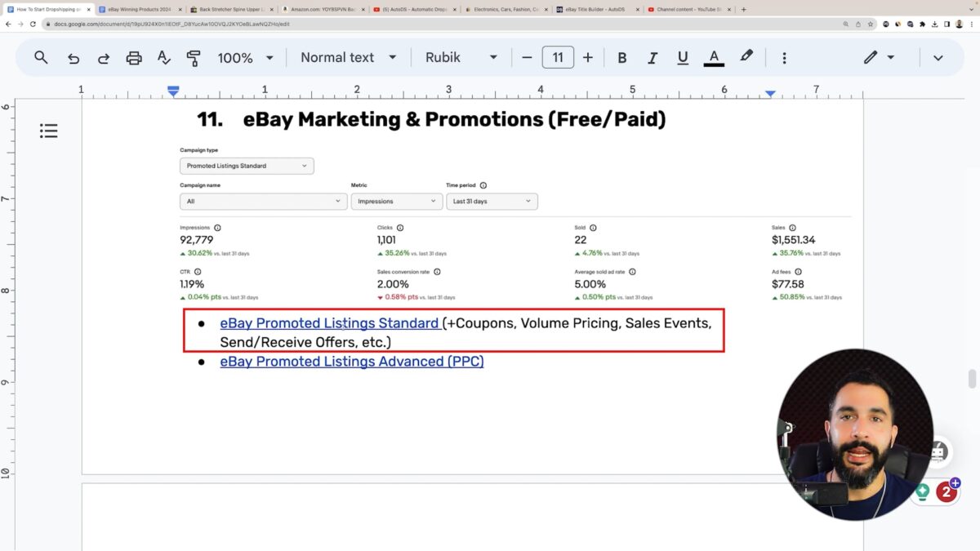Increase font size with plus button

pos(588,58)
